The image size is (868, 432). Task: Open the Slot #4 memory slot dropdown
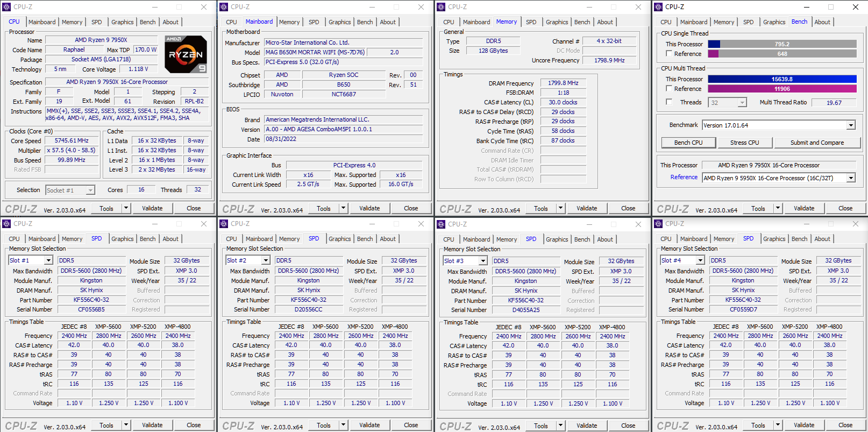(x=700, y=260)
